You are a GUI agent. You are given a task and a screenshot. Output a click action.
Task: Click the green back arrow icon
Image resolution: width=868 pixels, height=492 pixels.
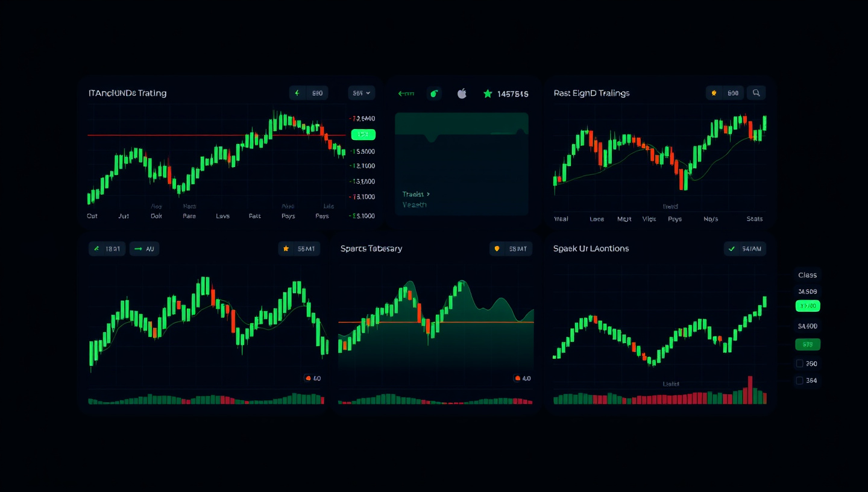[406, 93]
